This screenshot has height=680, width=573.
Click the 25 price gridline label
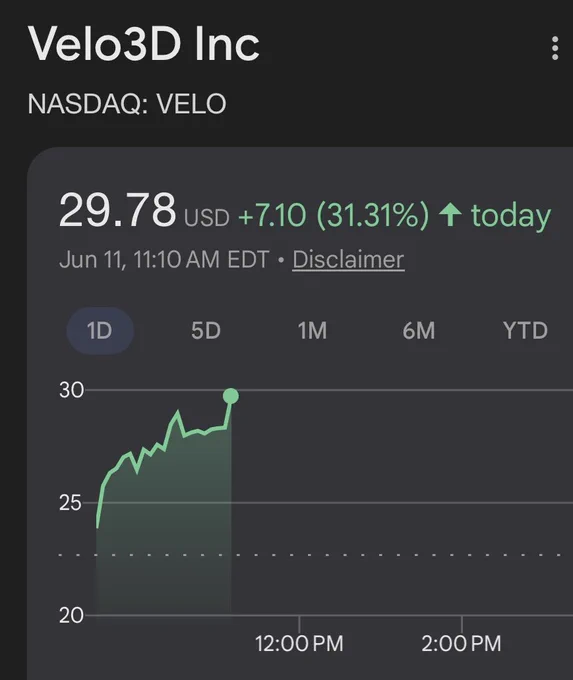(x=70, y=503)
